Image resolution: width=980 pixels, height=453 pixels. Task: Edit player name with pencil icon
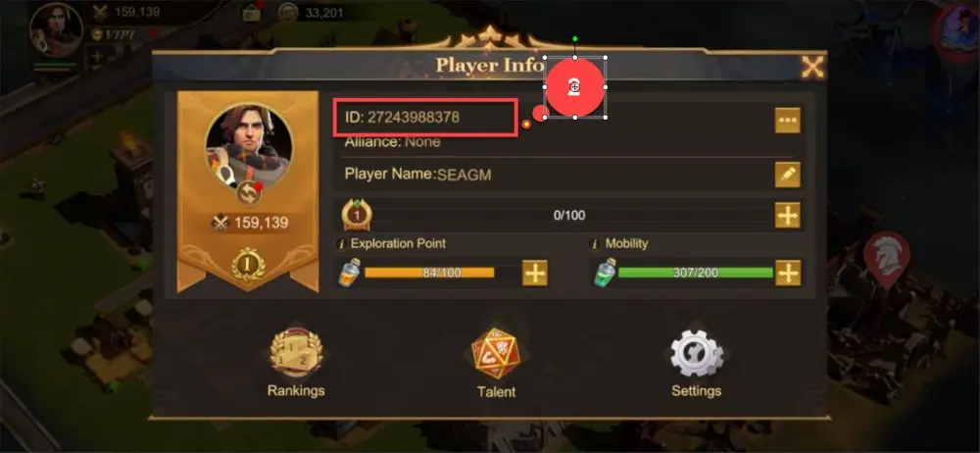pyautogui.click(x=788, y=175)
